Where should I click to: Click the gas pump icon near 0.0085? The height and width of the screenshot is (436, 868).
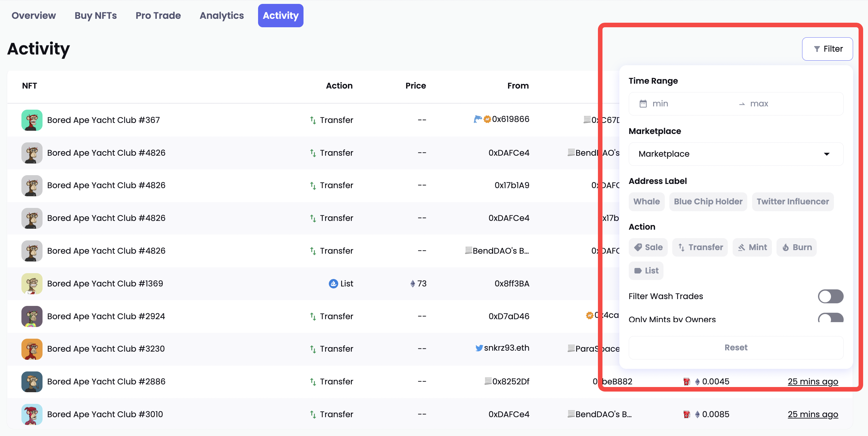pos(686,415)
